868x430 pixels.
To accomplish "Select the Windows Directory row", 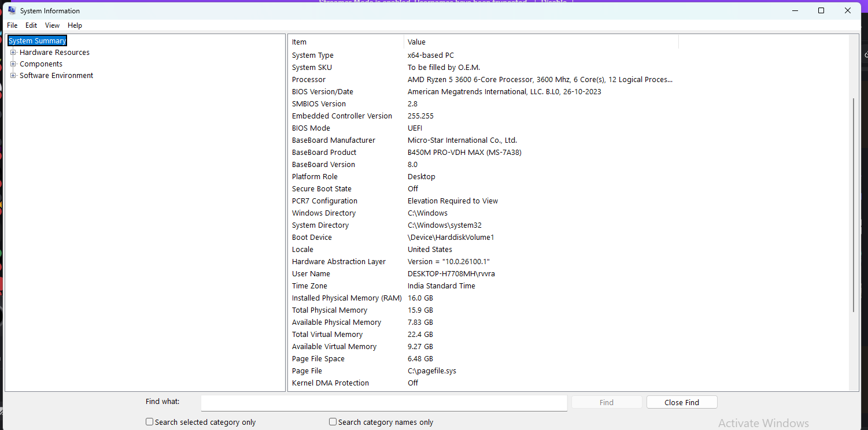I will 483,213.
